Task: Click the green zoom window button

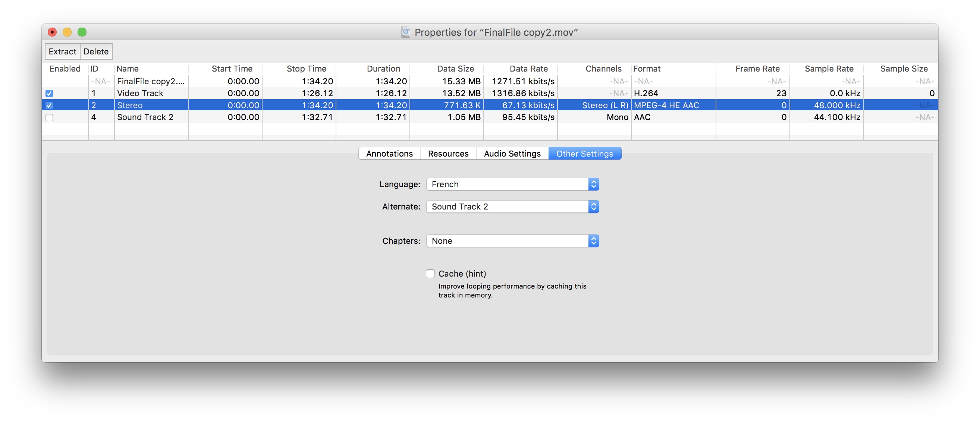Action: tap(82, 32)
